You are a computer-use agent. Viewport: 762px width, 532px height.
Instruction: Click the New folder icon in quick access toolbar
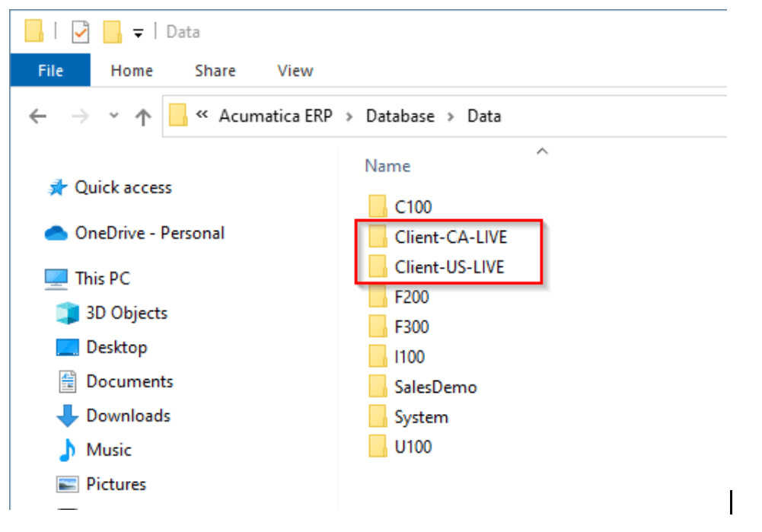(x=112, y=32)
